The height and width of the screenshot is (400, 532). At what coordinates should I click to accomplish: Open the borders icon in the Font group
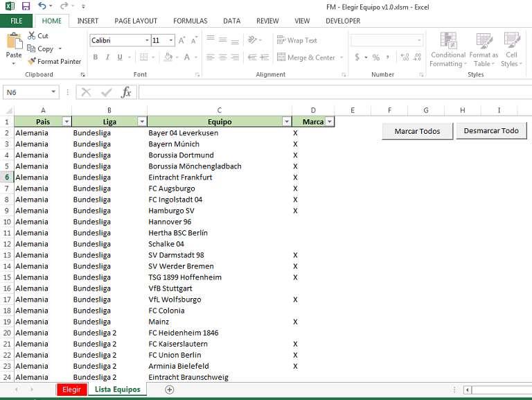144,57
